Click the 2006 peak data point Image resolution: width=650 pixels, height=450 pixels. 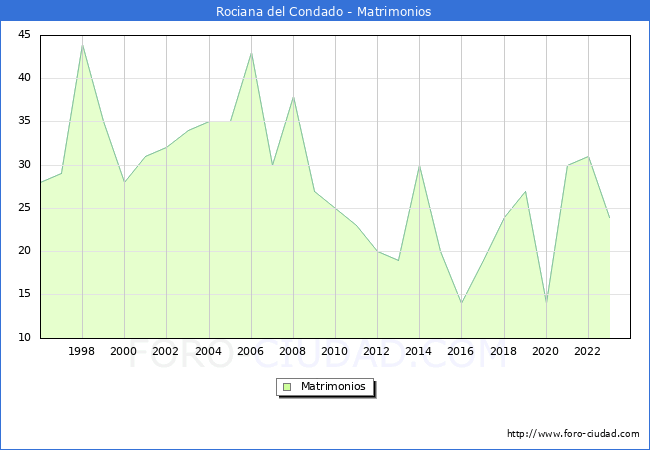(x=251, y=53)
